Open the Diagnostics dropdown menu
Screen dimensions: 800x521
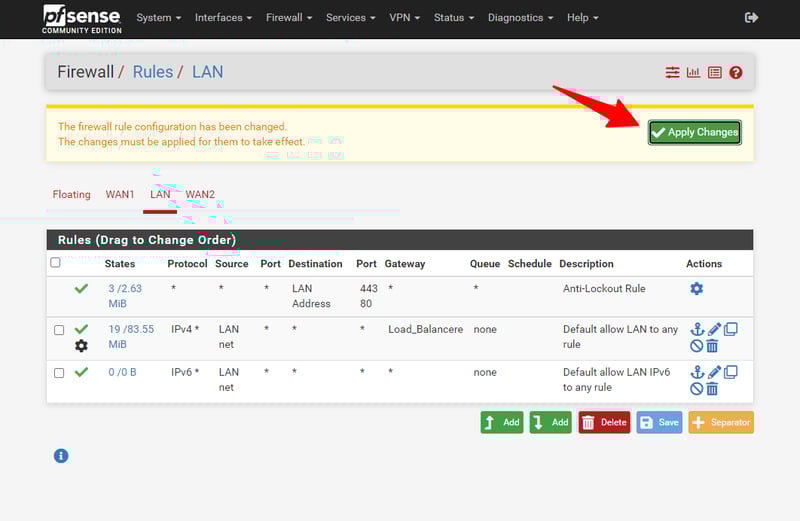click(521, 18)
